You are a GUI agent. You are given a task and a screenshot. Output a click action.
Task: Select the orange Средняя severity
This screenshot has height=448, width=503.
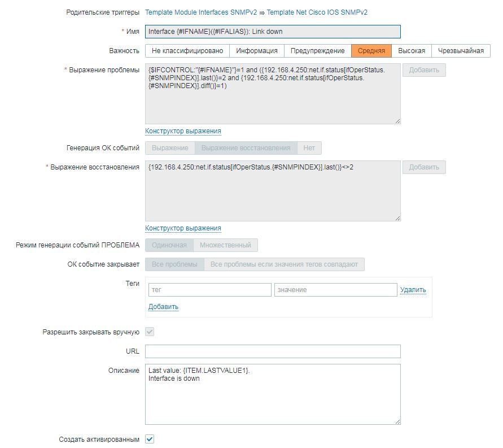[371, 51]
